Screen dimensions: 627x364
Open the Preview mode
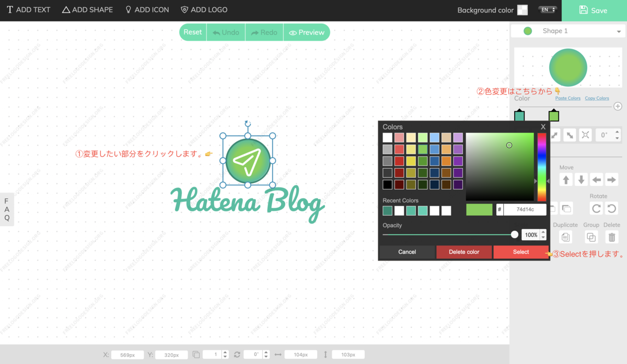(307, 32)
